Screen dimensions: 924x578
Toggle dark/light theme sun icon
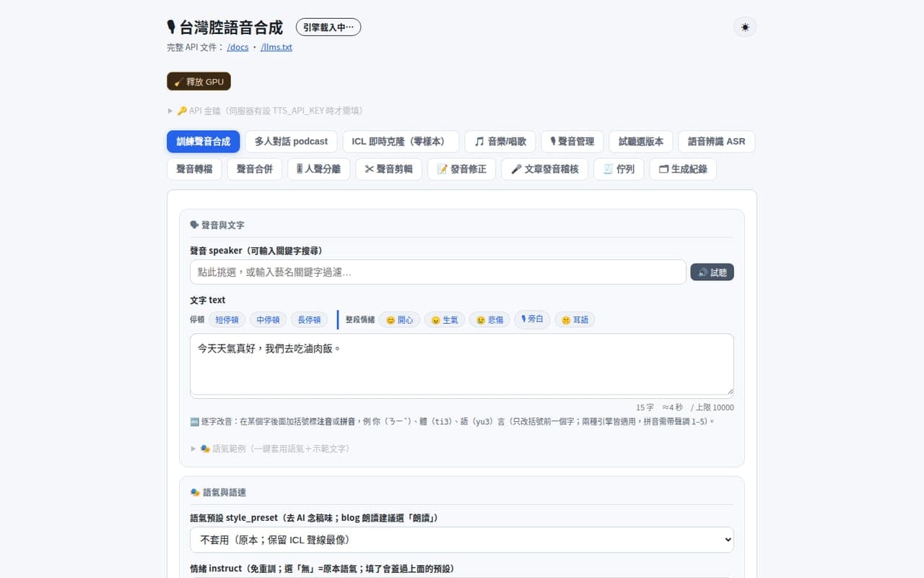[x=745, y=27]
